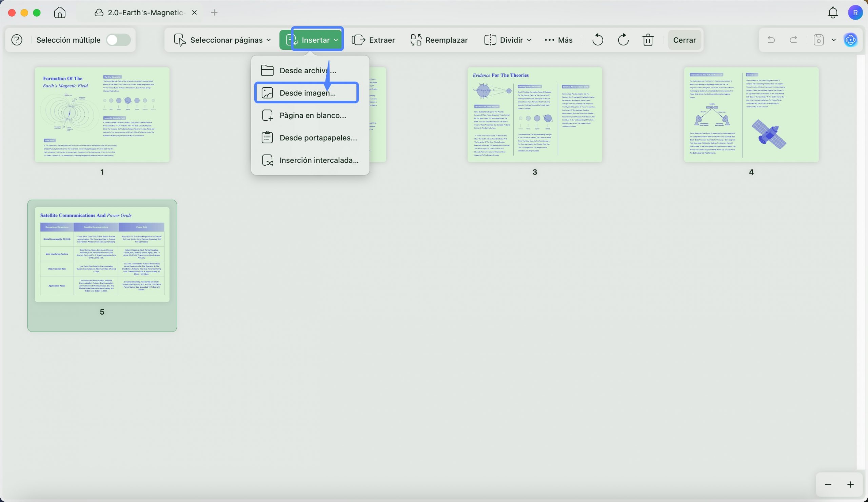Choose Desde imagen… menu entry
Viewport: 868px width, 502px height.
(307, 93)
